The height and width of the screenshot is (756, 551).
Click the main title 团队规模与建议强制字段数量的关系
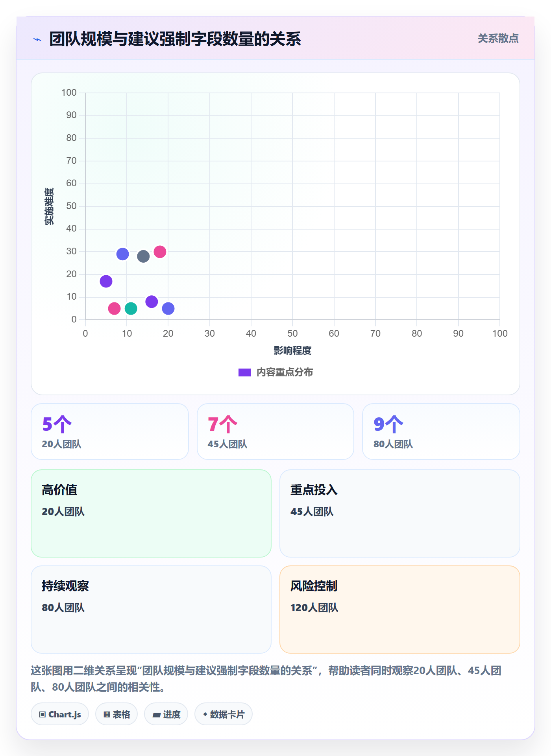pyautogui.click(x=175, y=39)
